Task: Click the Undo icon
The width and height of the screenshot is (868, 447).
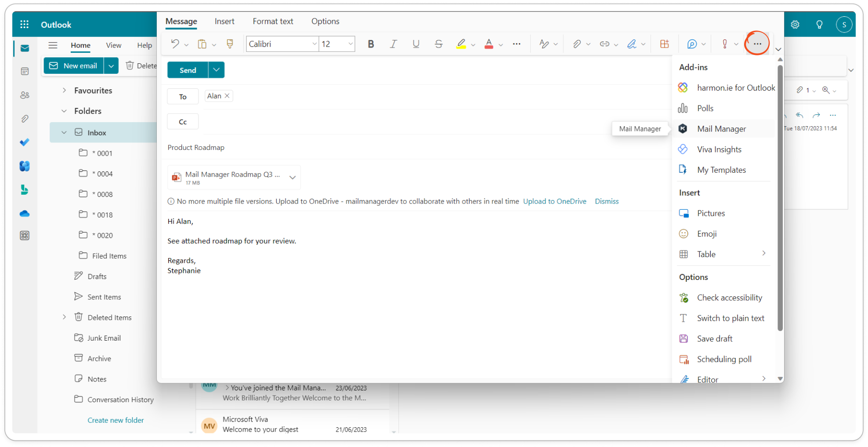Action: [175, 44]
